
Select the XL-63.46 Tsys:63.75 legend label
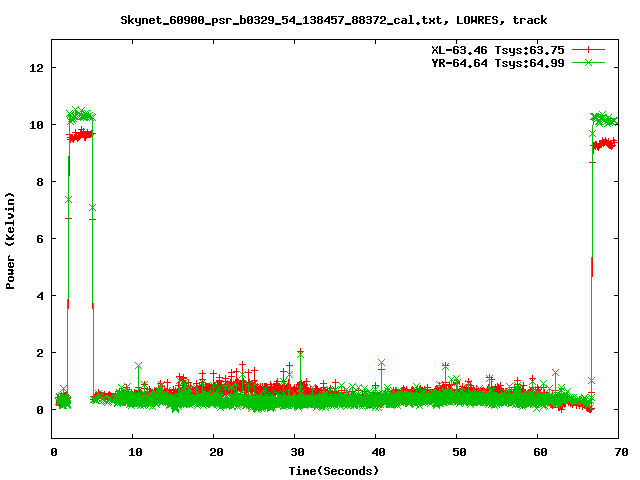(x=498, y=50)
